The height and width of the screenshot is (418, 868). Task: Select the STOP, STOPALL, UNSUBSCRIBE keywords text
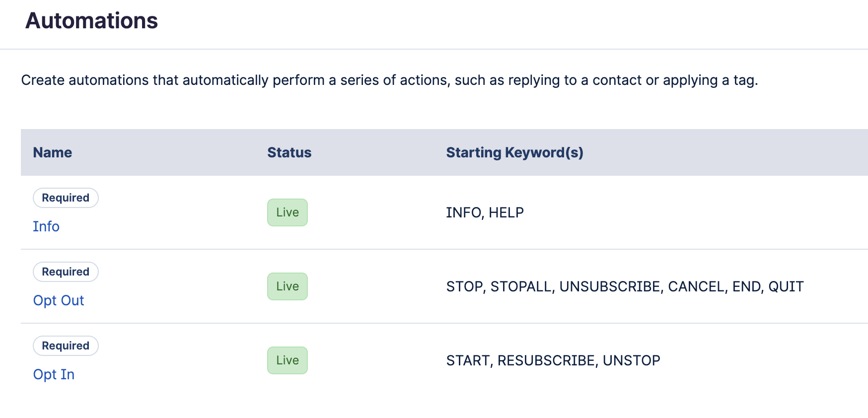coord(554,286)
